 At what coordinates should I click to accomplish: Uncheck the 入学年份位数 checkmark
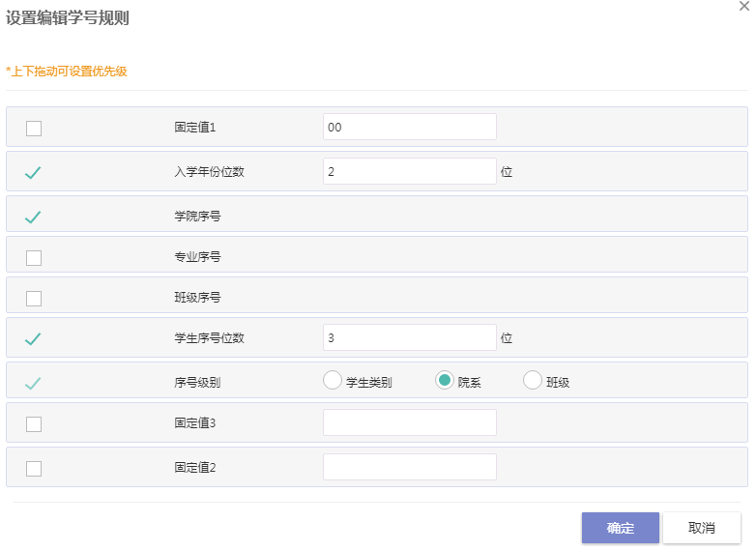33,172
